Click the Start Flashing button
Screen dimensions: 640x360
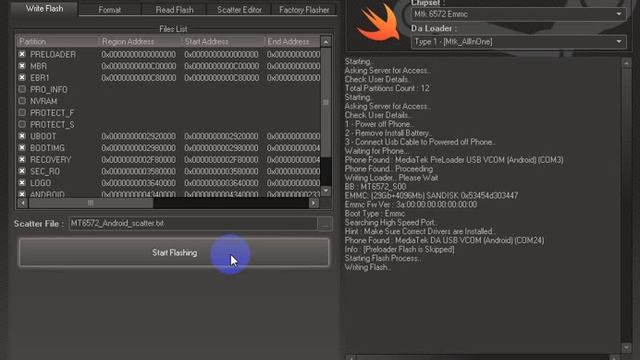point(174,253)
